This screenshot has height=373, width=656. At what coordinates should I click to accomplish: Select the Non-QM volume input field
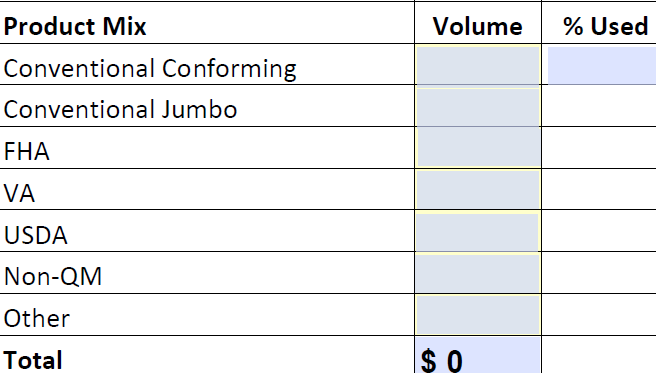pos(478,273)
